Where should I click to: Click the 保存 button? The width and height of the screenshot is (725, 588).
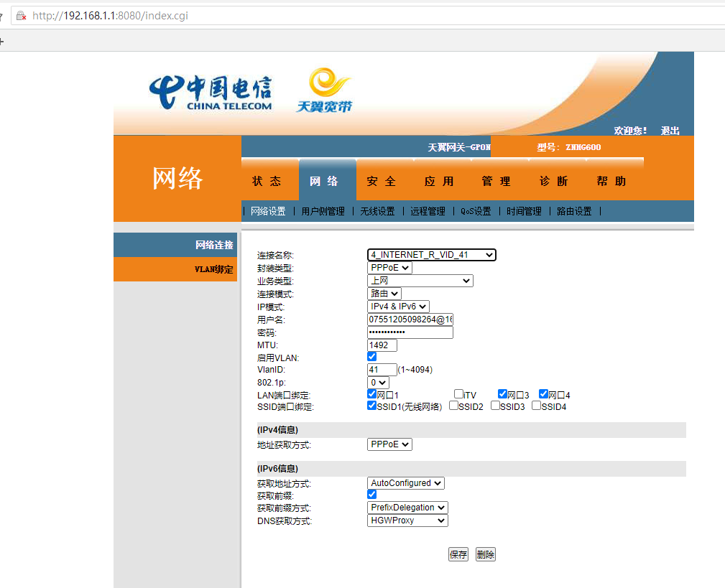click(x=458, y=554)
